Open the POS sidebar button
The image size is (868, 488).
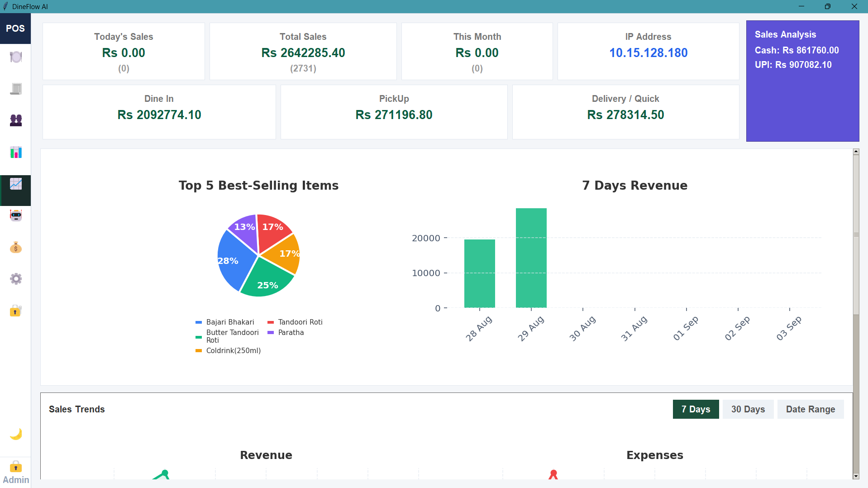[15, 29]
